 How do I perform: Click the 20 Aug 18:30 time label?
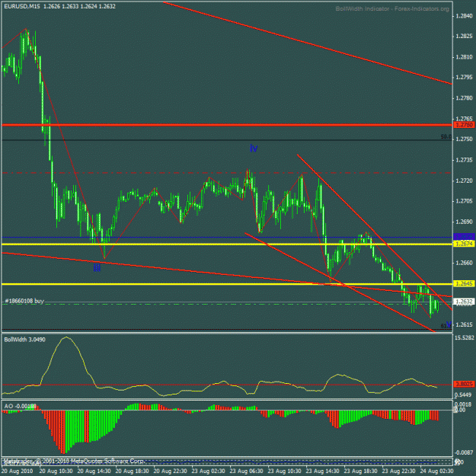pyautogui.click(x=132, y=471)
